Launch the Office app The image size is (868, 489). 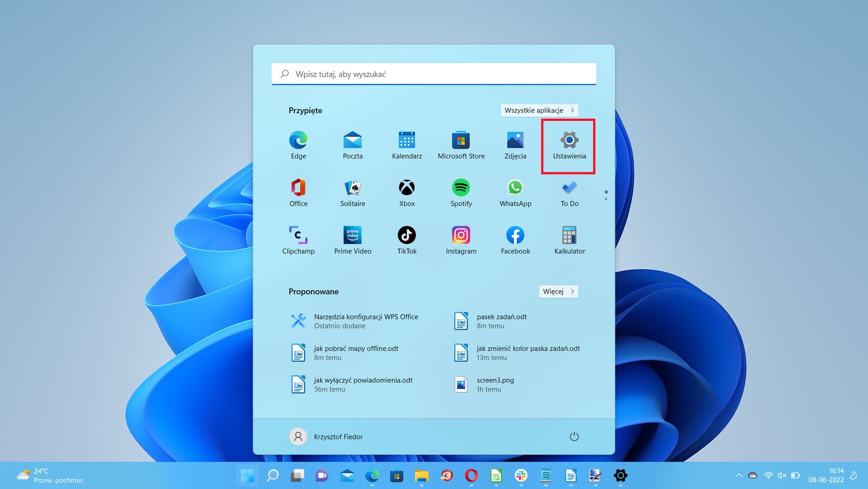tap(298, 193)
